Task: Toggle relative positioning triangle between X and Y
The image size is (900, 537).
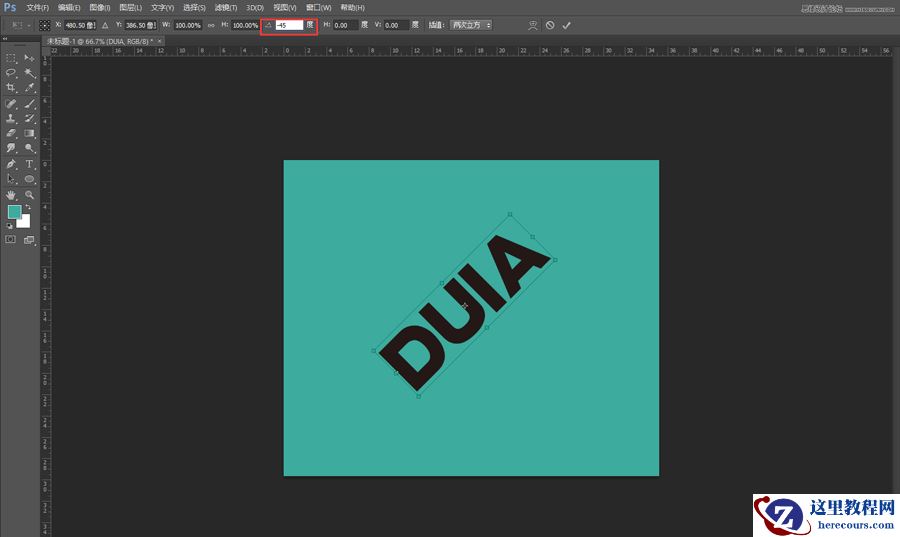Action: coord(106,24)
